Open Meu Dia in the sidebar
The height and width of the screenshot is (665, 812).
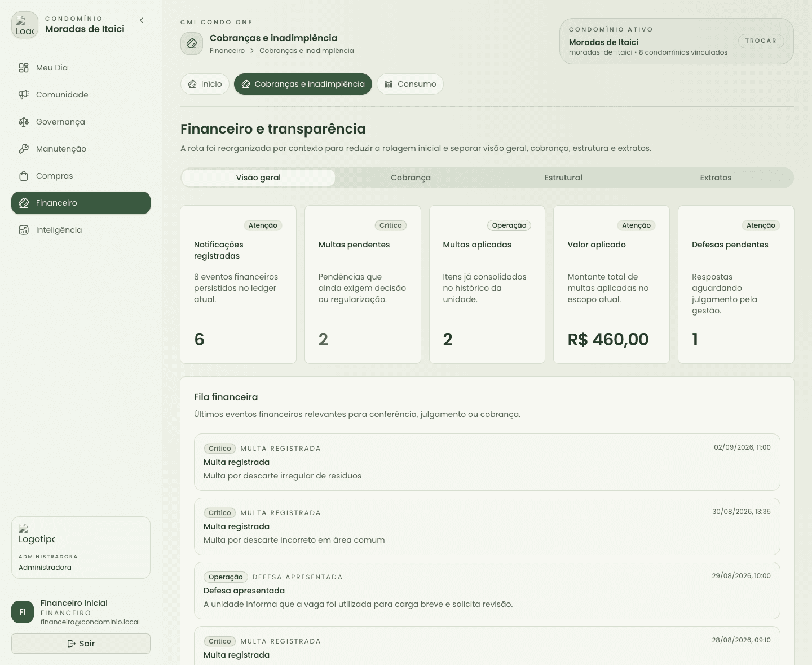[x=81, y=68]
